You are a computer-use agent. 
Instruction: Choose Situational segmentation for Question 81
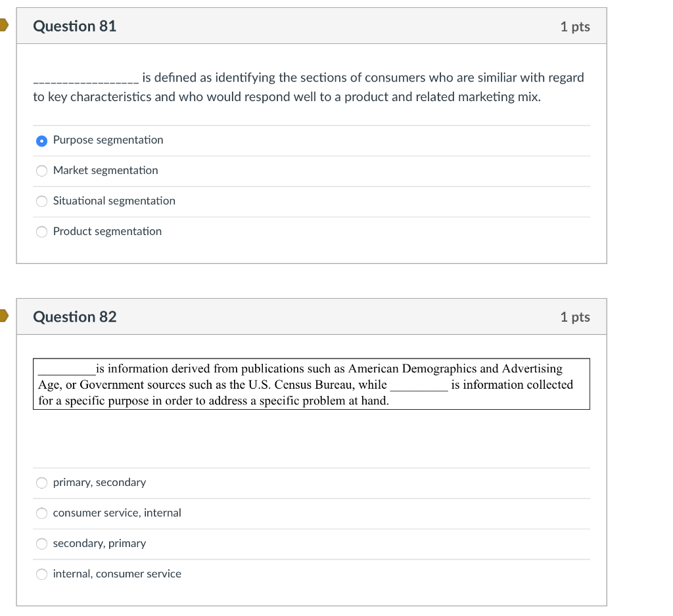(41, 201)
